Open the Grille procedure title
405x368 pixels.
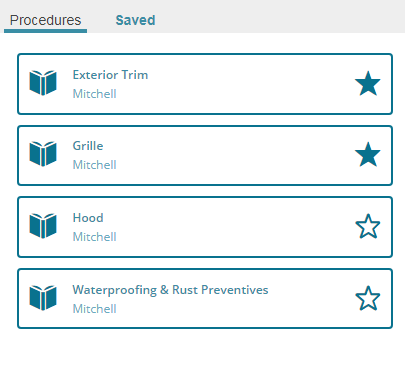pos(88,146)
